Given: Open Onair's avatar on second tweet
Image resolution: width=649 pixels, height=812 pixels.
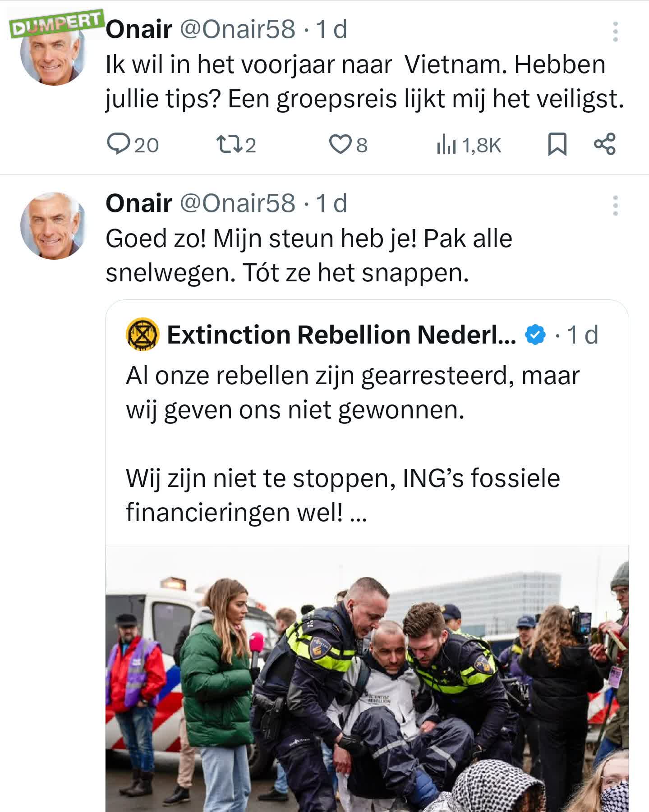Looking at the screenshot, I should pos(53,225).
